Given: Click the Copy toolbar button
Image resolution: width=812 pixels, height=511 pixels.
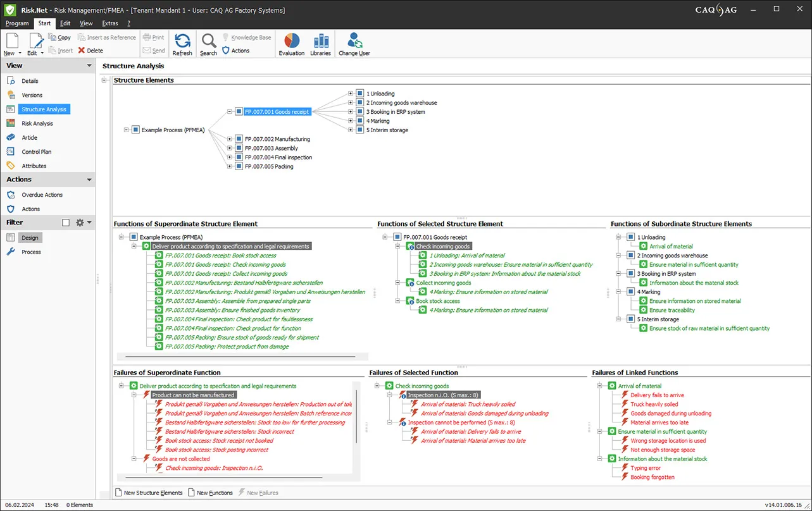Looking at the screenshot, I should (x=59, y=37).
